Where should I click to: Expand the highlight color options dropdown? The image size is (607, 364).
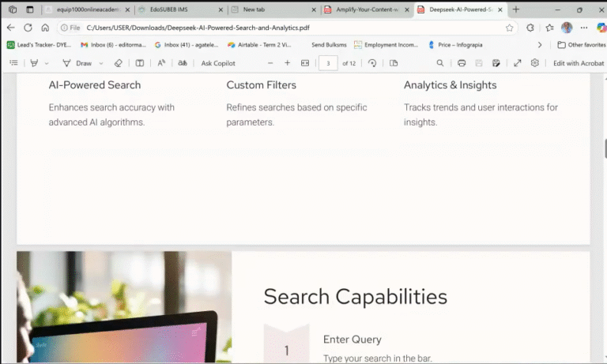tap(47, 63)
